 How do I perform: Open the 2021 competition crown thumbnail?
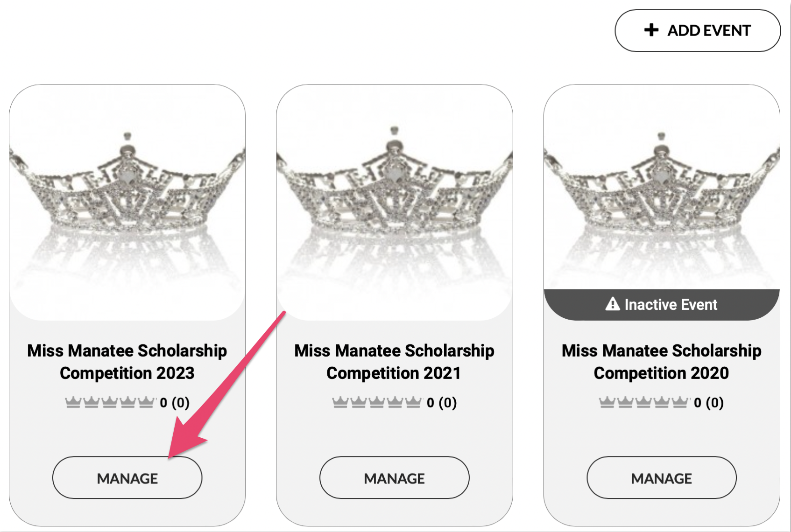point(394,201)
